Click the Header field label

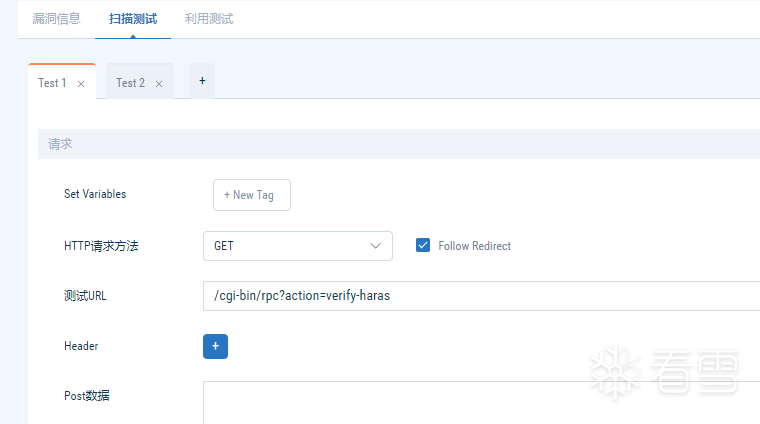tap(81, 346)
